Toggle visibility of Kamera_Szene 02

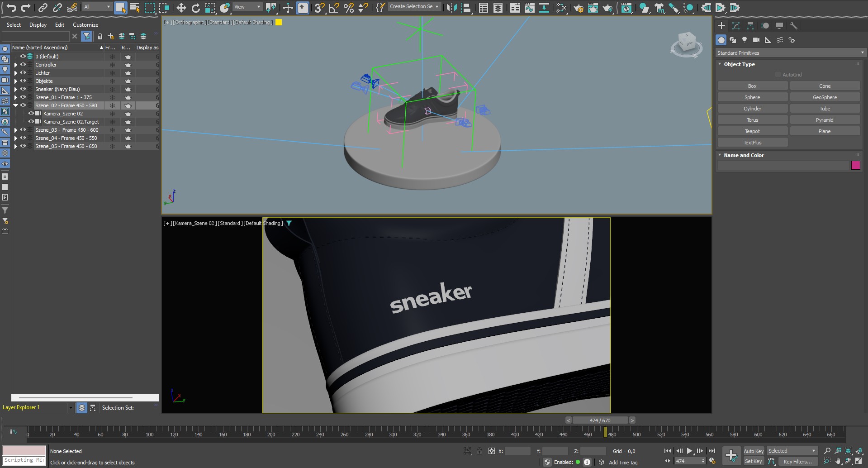(x=31, y=114)
